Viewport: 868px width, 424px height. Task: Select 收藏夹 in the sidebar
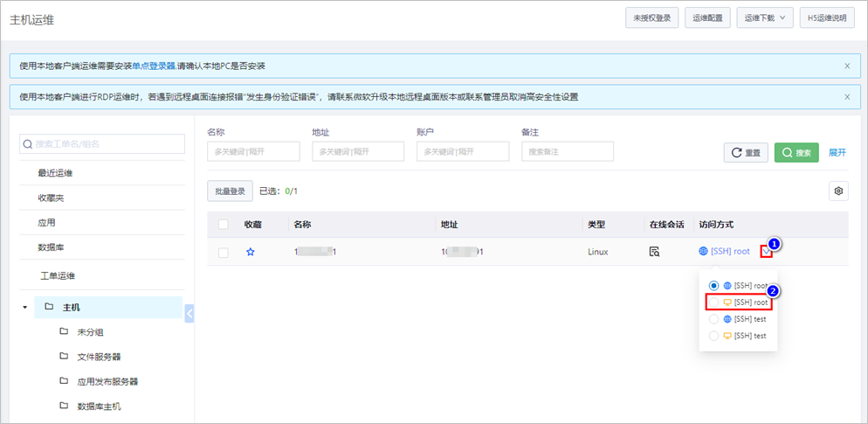point(51,198)
